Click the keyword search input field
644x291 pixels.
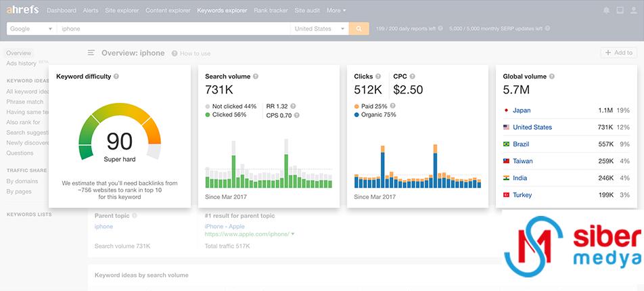[174, 29]
